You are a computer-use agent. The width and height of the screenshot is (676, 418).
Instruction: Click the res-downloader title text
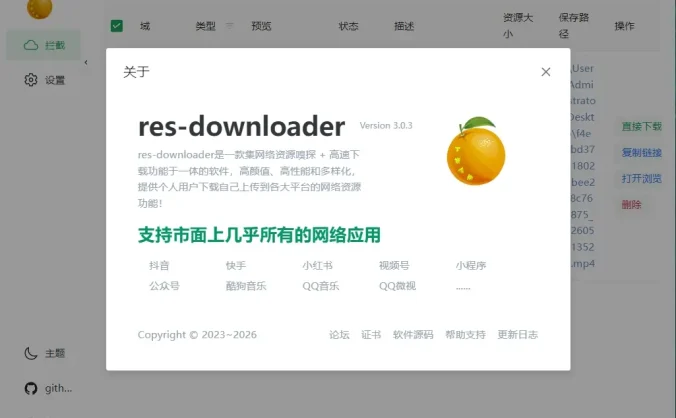241,126
